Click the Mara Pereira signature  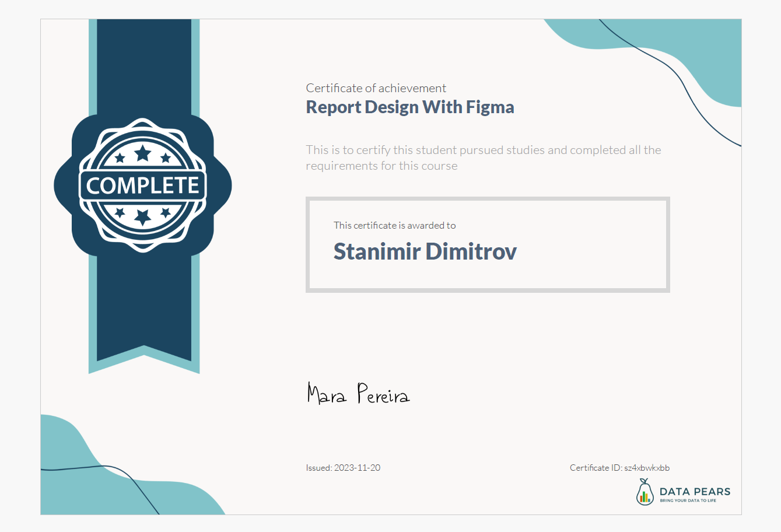click(358, 394)
